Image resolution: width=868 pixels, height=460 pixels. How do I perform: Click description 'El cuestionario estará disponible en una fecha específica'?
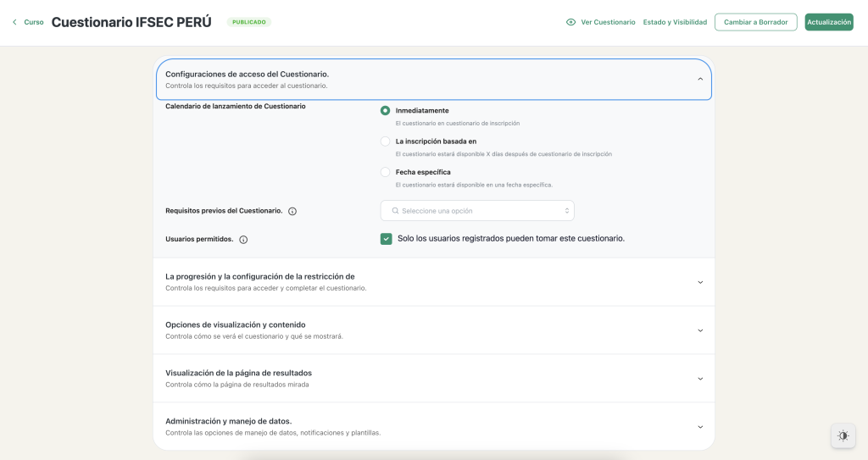473,185
